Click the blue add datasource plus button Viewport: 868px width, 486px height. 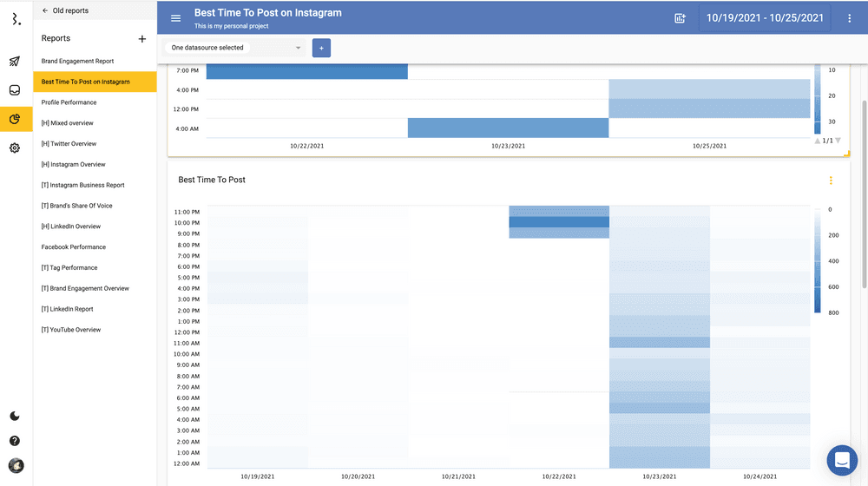321,48
